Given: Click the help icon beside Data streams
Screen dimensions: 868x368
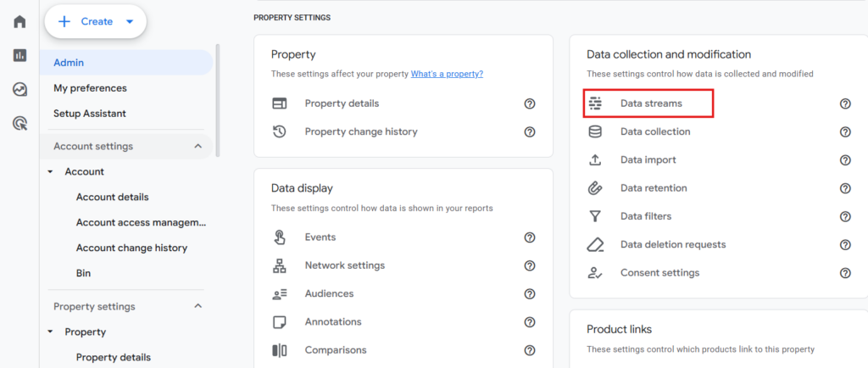Looking at the screenshot, I should coord(845,103).
